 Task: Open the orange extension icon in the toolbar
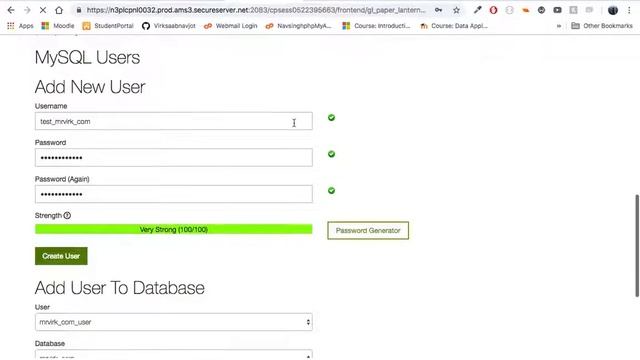tap(526, 10)
